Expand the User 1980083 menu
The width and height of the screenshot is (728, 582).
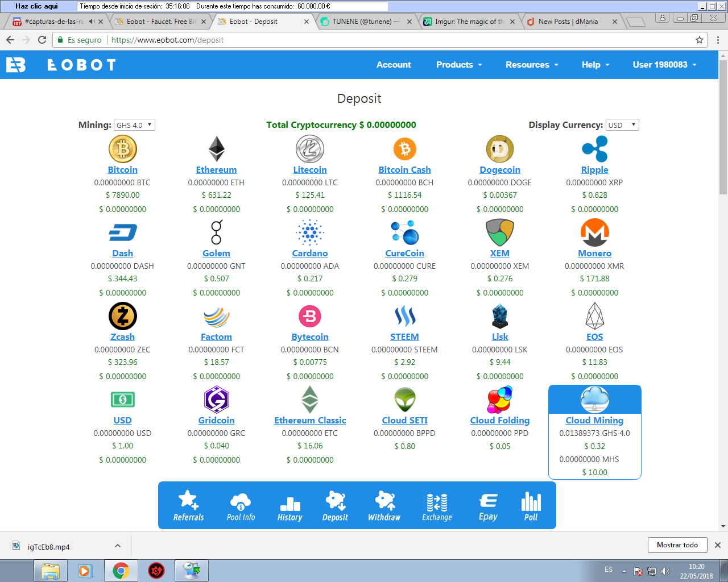point(664,65)
